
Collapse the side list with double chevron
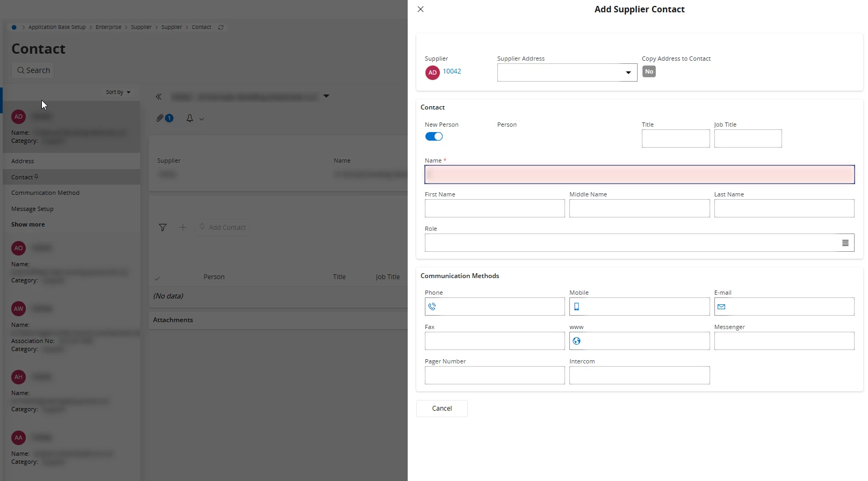click(x=158, y=97)
